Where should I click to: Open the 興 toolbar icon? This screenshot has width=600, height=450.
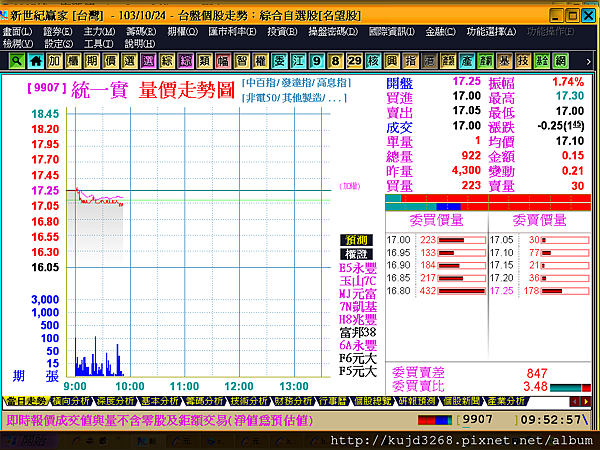tap(392, 61)
